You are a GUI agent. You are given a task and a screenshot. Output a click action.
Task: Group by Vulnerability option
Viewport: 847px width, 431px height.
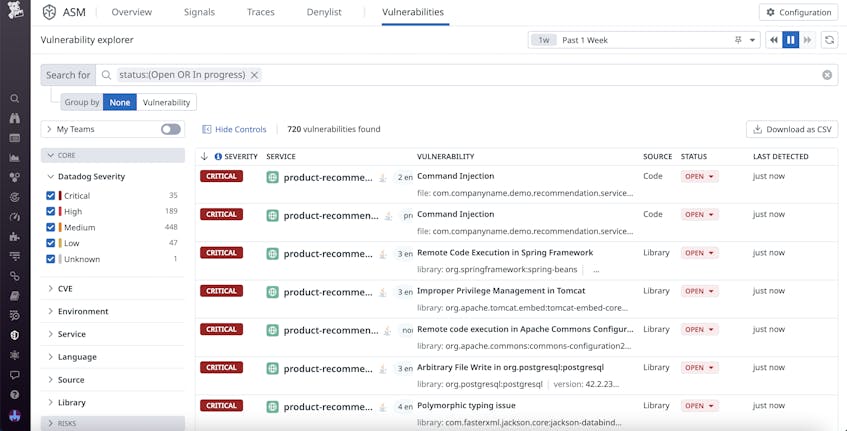166,102
